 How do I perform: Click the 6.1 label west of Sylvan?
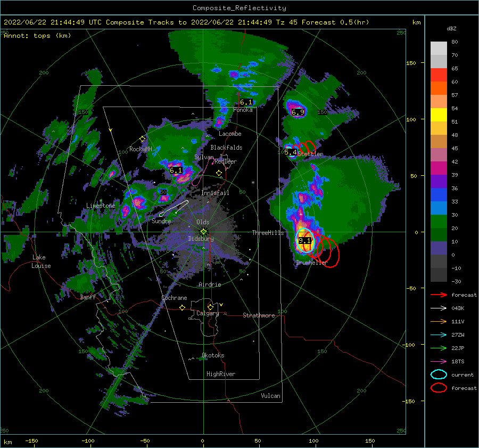pyautogui.click(x=176, y=170)
